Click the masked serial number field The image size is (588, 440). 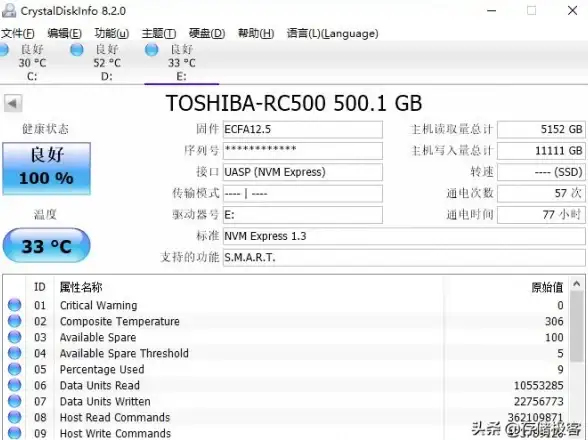(x=303, y=151)
